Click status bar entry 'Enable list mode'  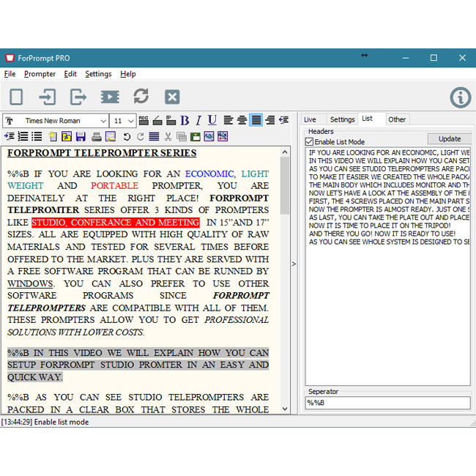click(62, 422)
